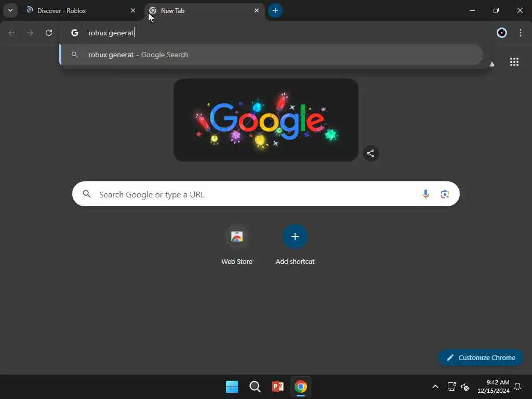Show hidden system tray icons

coord(435,387)
